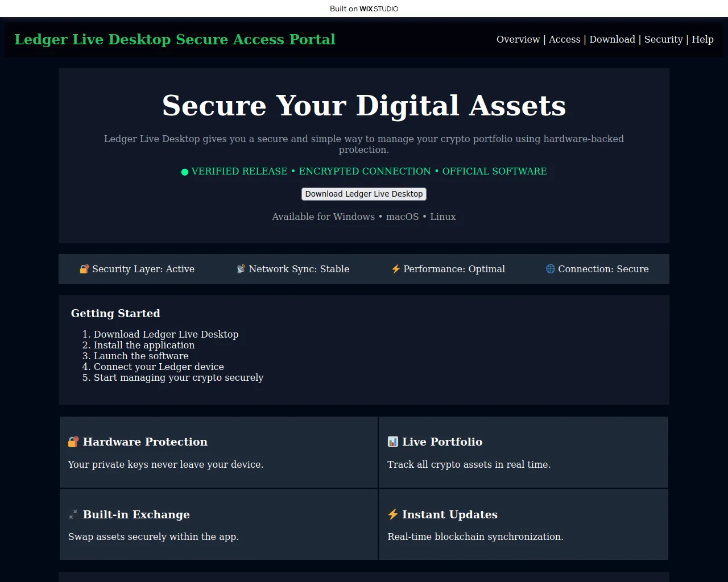Click the Secure Your Digital Assets heading
The height and width of the screenshot is (582, 728).
pos(364,105)
